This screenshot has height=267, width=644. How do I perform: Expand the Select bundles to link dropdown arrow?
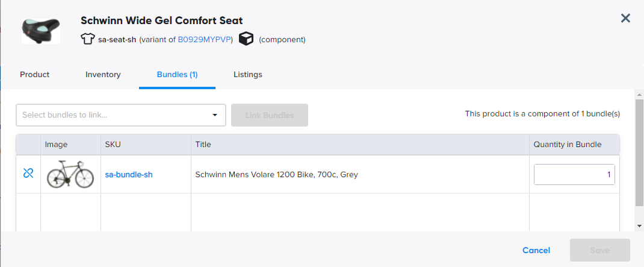click(x=215, y=115)
